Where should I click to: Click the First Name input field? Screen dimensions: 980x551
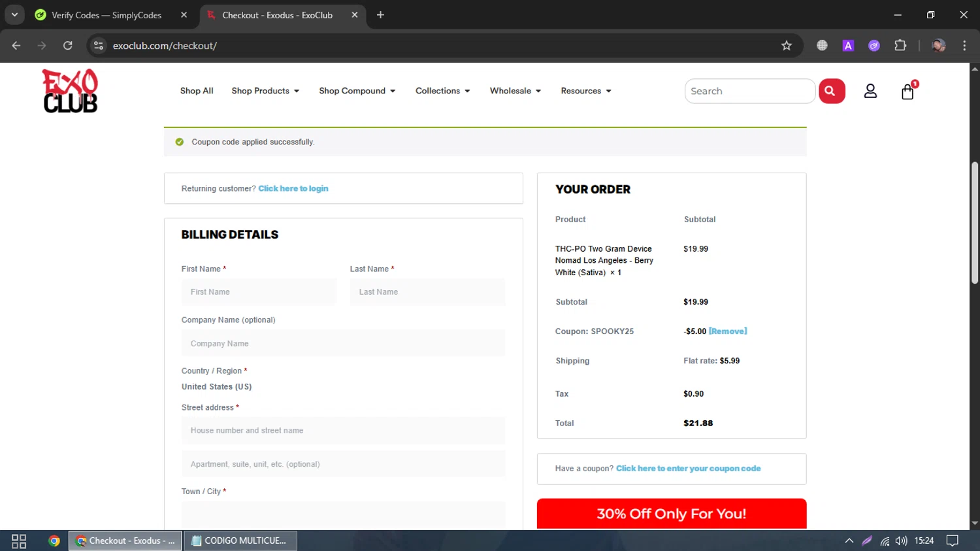point(259,292)
